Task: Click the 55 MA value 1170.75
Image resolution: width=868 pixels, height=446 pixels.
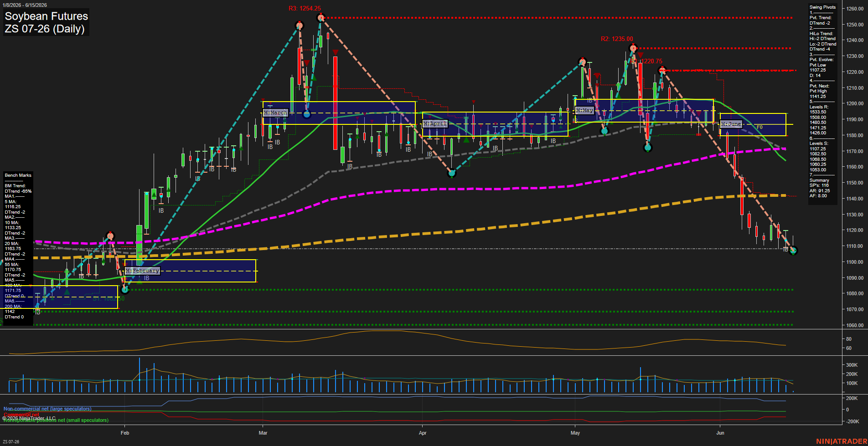Action: pos(13,270)
